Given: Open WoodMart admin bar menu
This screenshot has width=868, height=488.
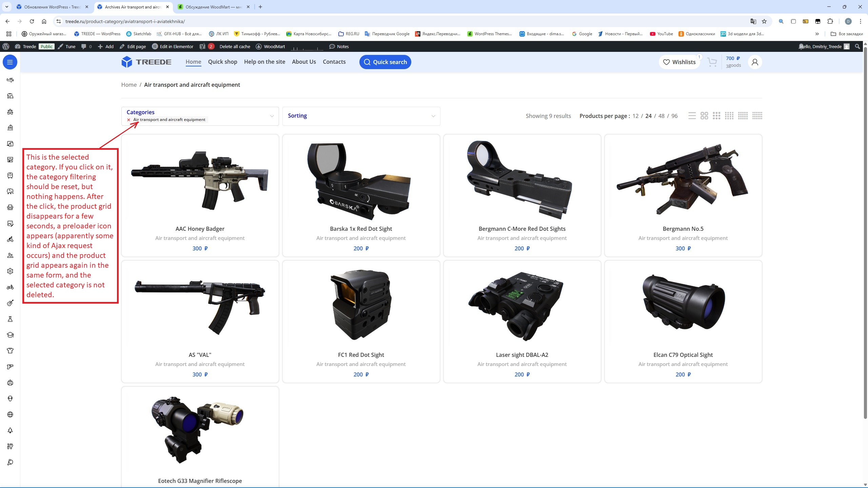Looking at the screenshot, I should pos(270,46).
